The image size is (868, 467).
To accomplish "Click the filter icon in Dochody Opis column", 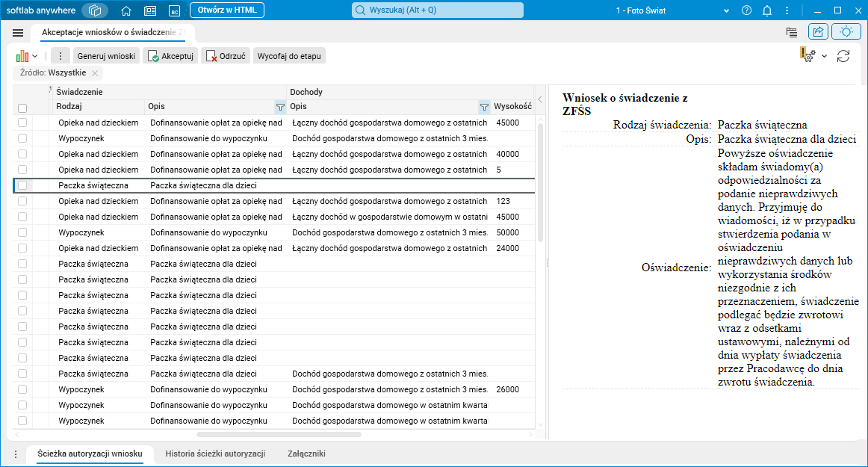I will [484, 107].
